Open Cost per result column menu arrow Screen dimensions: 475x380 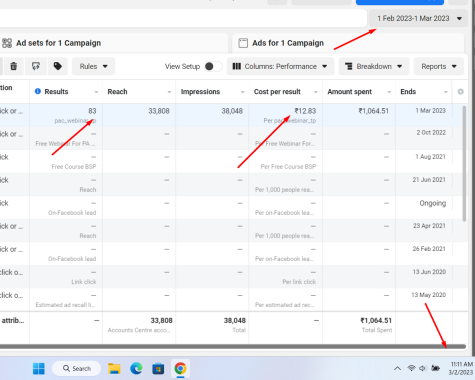(x=316, y=92)
